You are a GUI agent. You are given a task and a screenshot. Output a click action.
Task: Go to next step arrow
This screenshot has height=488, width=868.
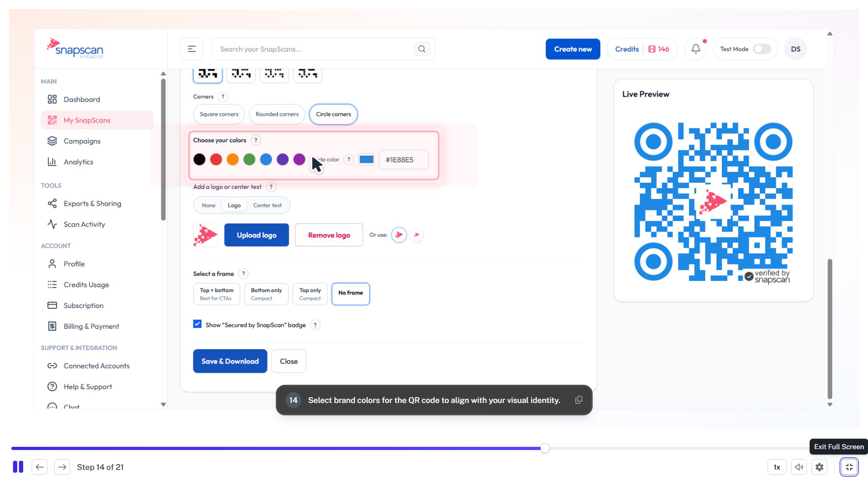62,467
